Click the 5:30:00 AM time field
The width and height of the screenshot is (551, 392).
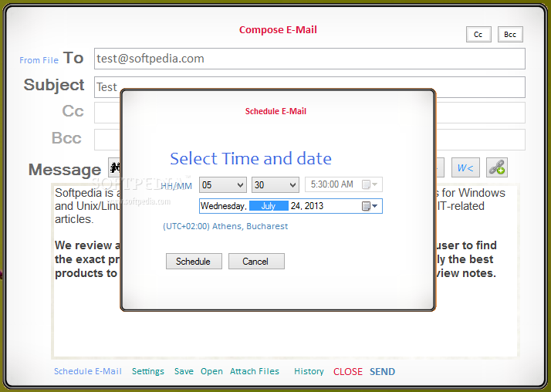343,184
